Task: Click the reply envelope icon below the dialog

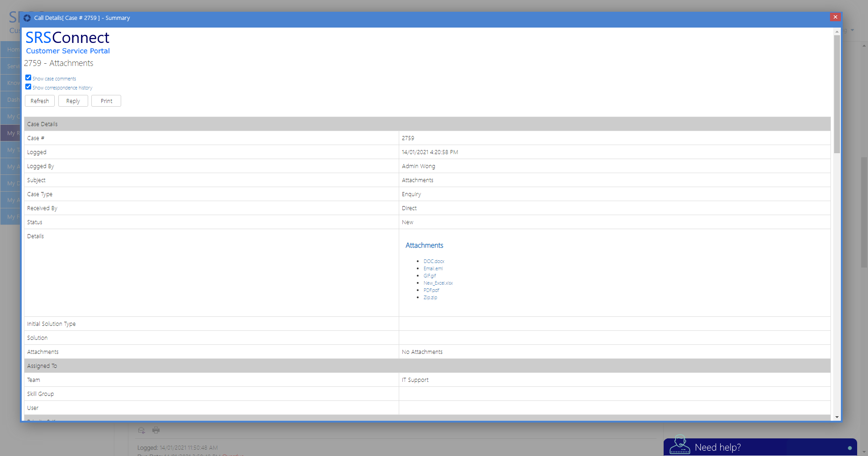Action: click(142, 430)
